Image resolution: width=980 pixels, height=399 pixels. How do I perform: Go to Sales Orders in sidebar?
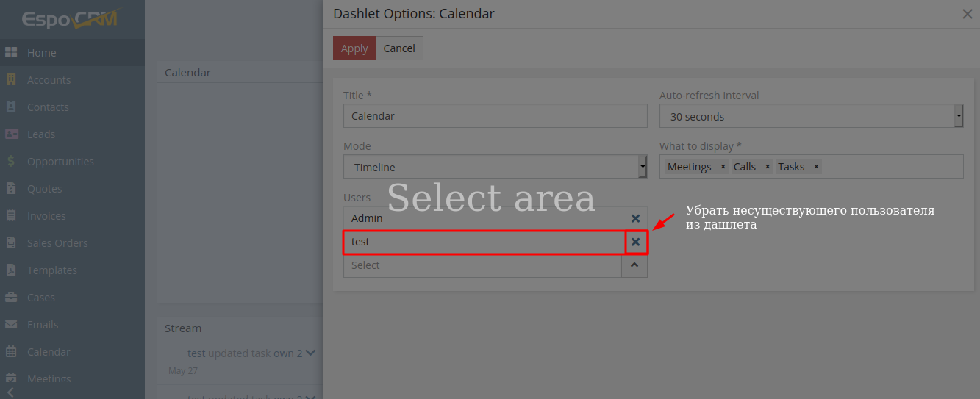coord(57,243)
